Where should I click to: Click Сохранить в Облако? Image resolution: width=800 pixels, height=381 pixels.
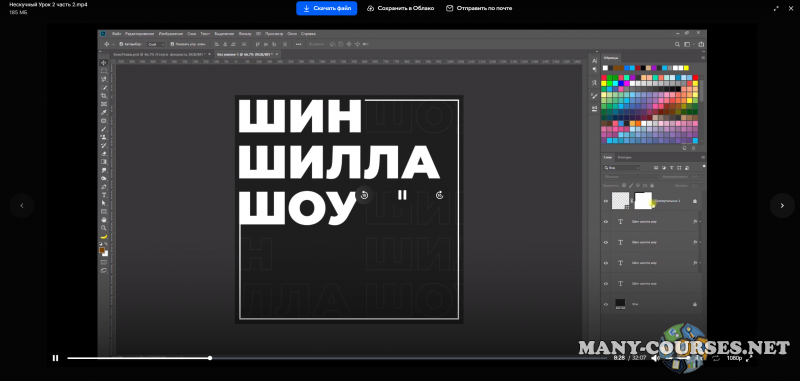tap(400, 8)
